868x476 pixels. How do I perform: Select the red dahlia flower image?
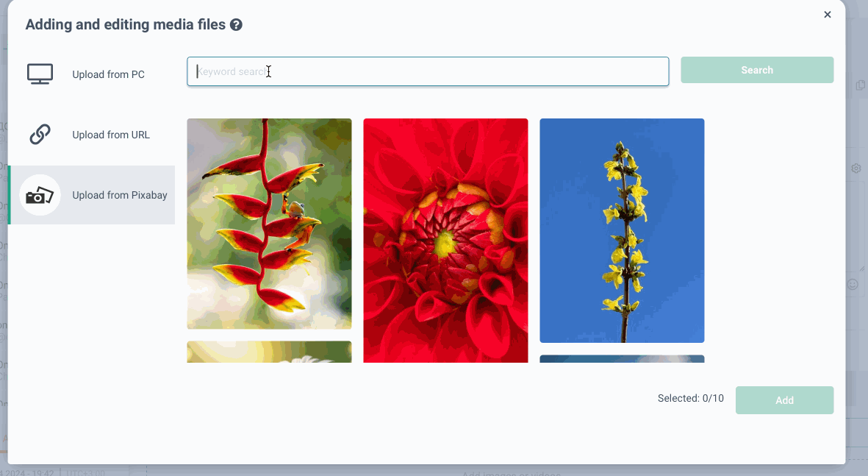pos(445,241)
